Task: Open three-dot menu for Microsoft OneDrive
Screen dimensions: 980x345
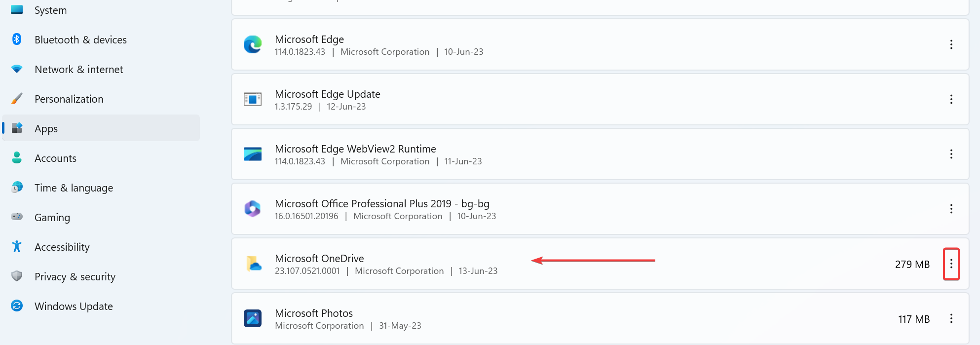Action: (951, 264)
